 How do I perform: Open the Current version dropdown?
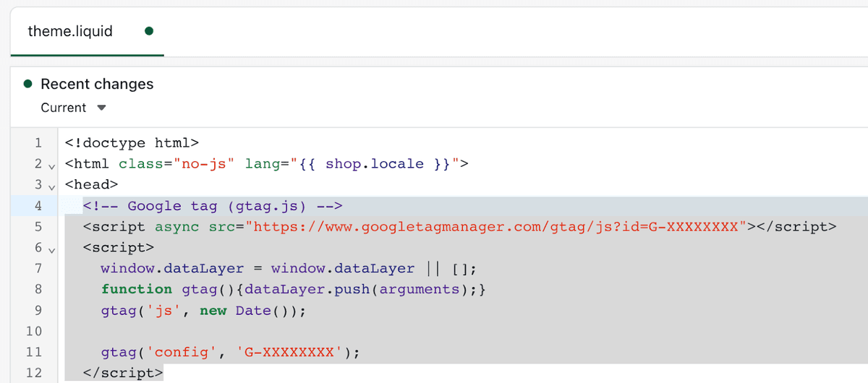pyautogui.click(x=74, y=108)
